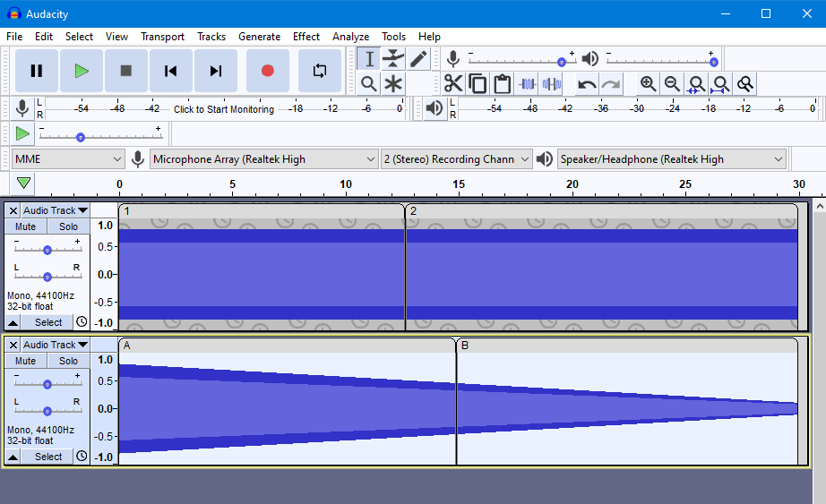Open the MME audio host dropdown
This screenshot has width=826, height=504.
68,159
